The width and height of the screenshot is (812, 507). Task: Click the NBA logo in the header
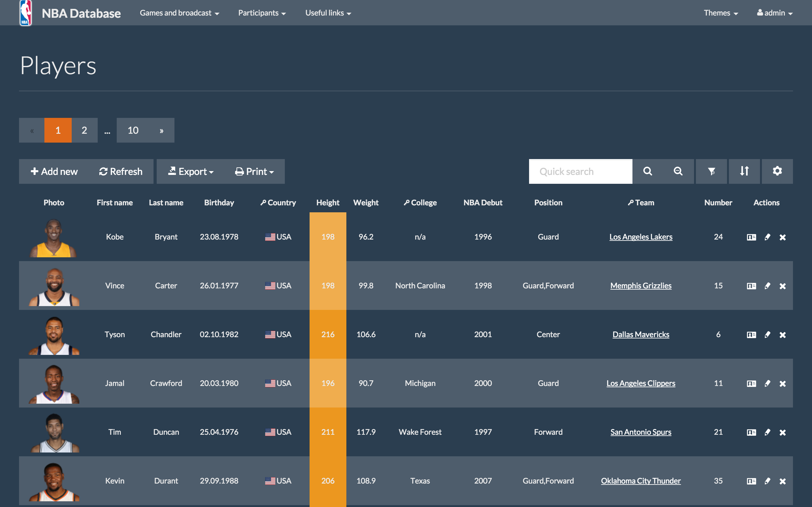tap(25, 12)
